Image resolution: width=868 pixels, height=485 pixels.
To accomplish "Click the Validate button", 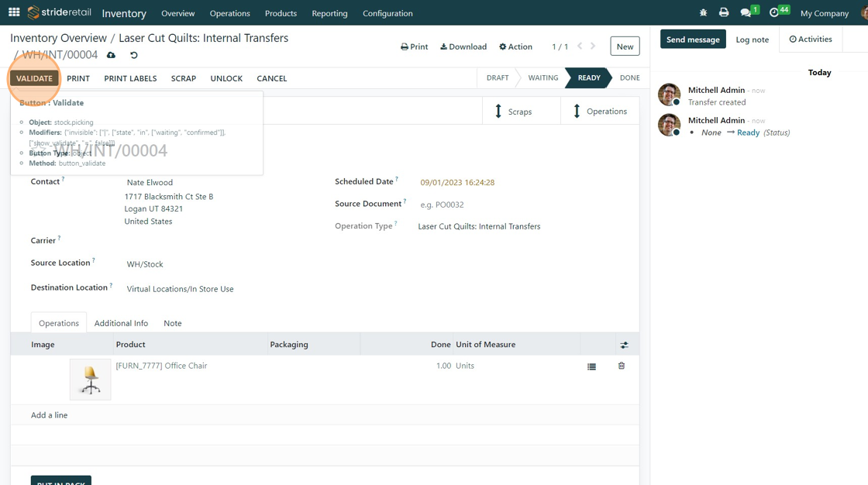I will pyautogui.click(x=34, y=78).
